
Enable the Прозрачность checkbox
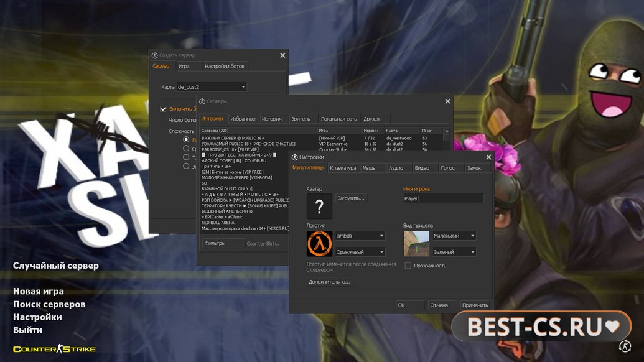[408, 266]
